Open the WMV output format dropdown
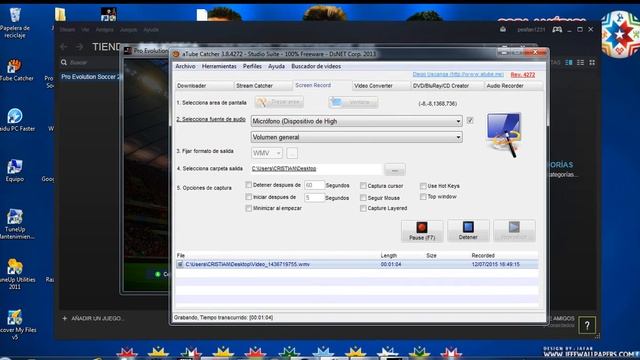Viewport: 640px width, 360px height. 267,153
